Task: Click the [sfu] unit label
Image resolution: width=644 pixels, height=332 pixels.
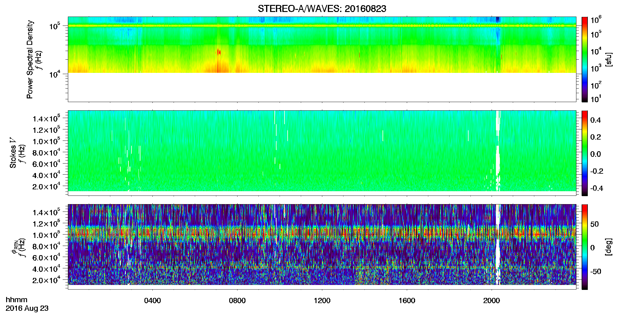Action: coord(608,60)
